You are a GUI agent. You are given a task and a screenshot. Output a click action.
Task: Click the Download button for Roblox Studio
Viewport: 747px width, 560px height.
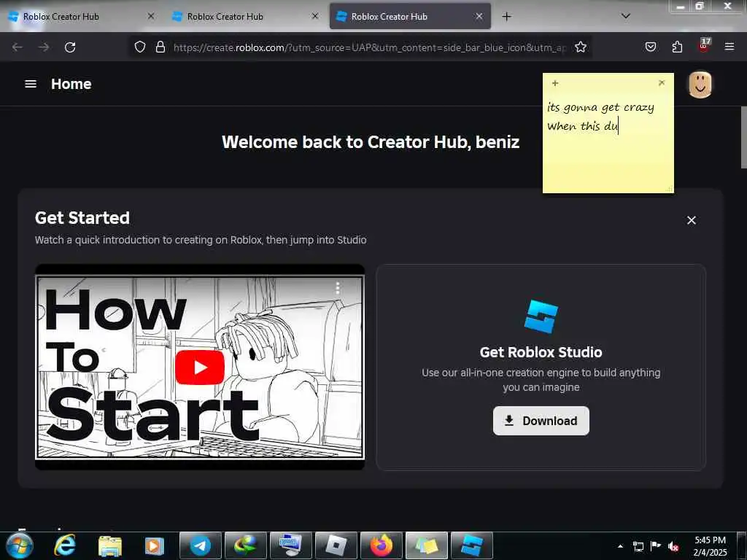(541, 421)
